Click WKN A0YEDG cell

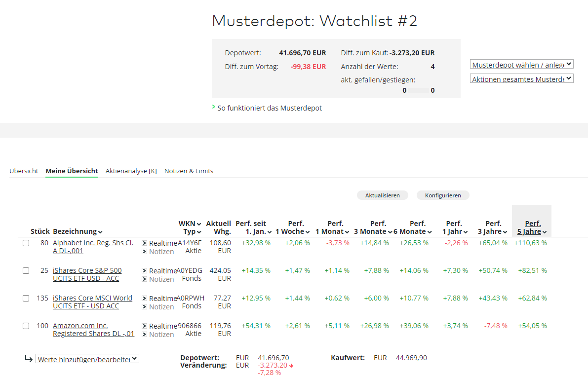point(190,270)
